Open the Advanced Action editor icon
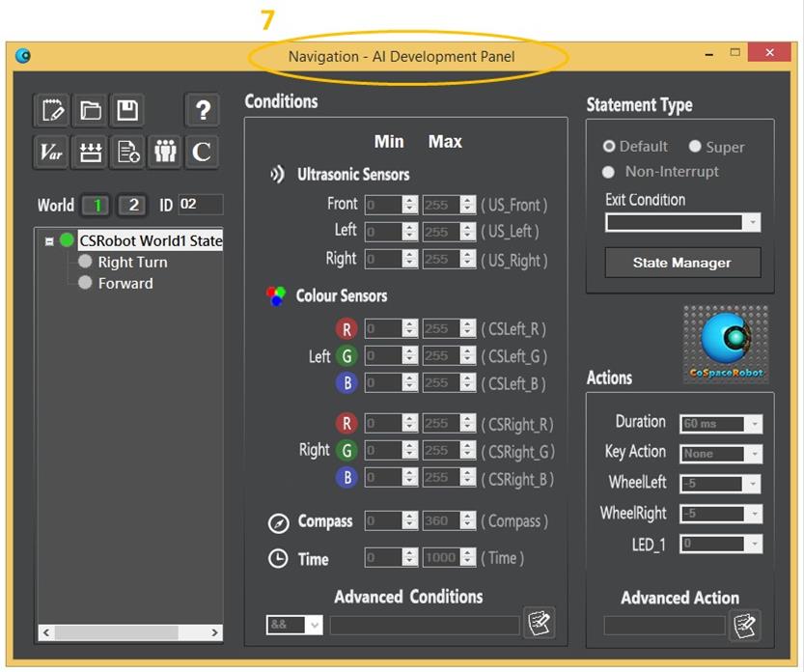Viewport: 804px width, 672px height. pyautogui.click(x=744, y=625)
